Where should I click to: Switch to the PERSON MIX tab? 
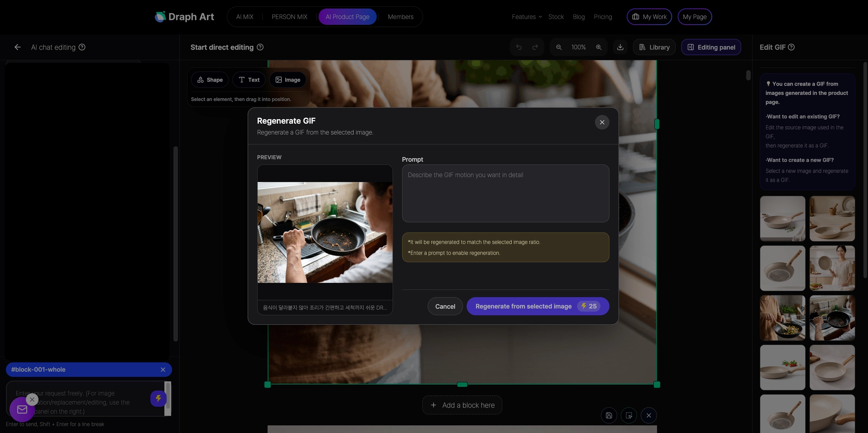289,17
